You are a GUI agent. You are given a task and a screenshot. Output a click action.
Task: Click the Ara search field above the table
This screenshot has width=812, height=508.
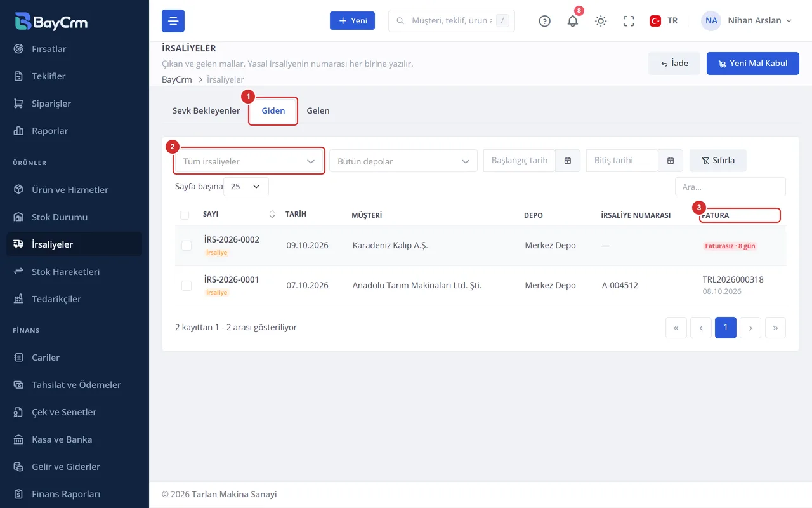(730, 187)
